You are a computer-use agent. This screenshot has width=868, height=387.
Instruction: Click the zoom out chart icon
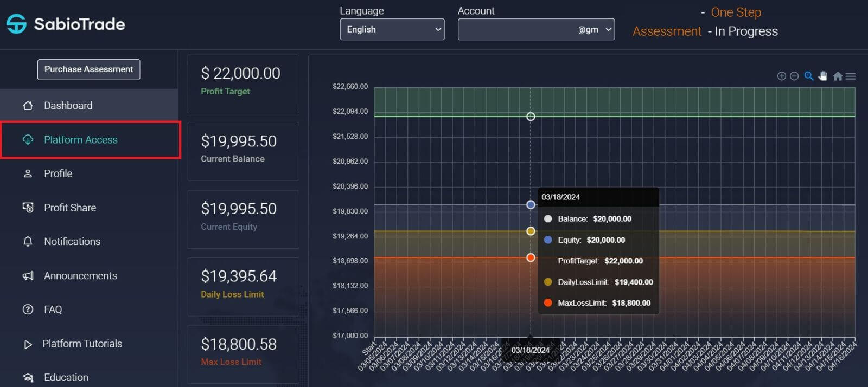tap(794, 76)
